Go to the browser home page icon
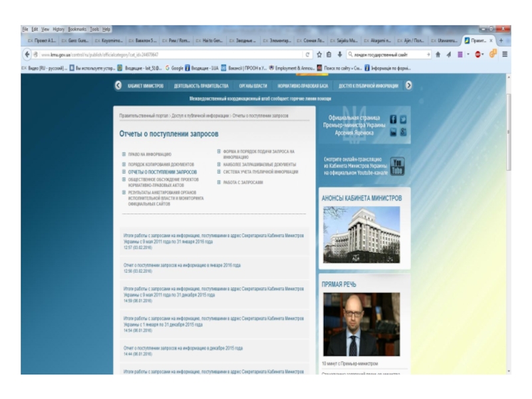 (x=438, y=55)
